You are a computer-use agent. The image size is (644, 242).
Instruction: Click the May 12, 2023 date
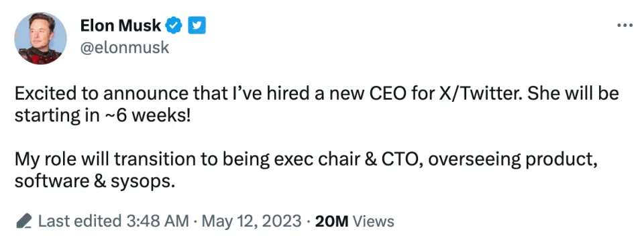point(252,221)
